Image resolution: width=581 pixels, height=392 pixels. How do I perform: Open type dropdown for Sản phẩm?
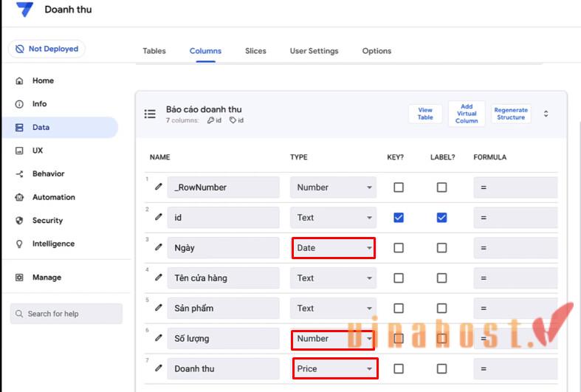pos(333,309)
